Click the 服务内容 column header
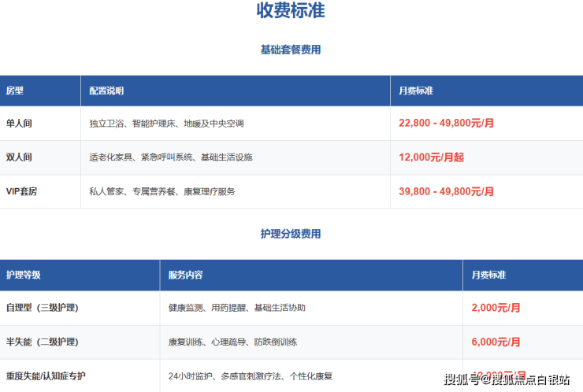Screen dimensions: 583x392 click(185, 275)
